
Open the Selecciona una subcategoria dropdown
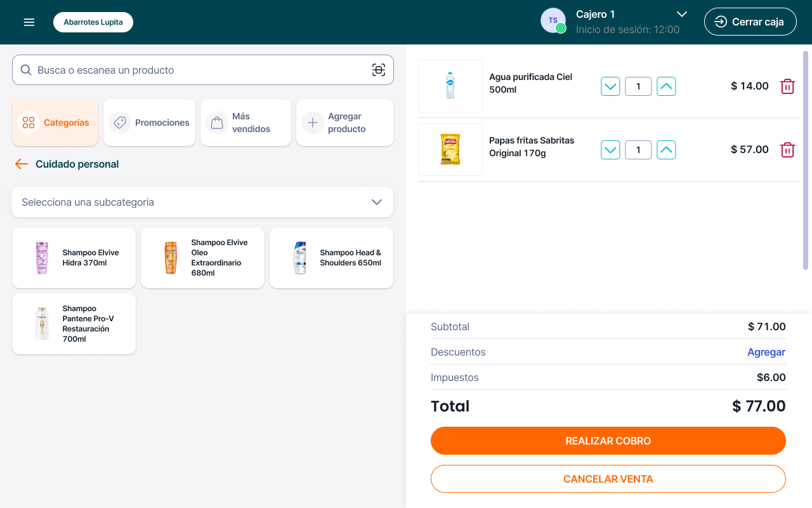(x=202, y=202)
